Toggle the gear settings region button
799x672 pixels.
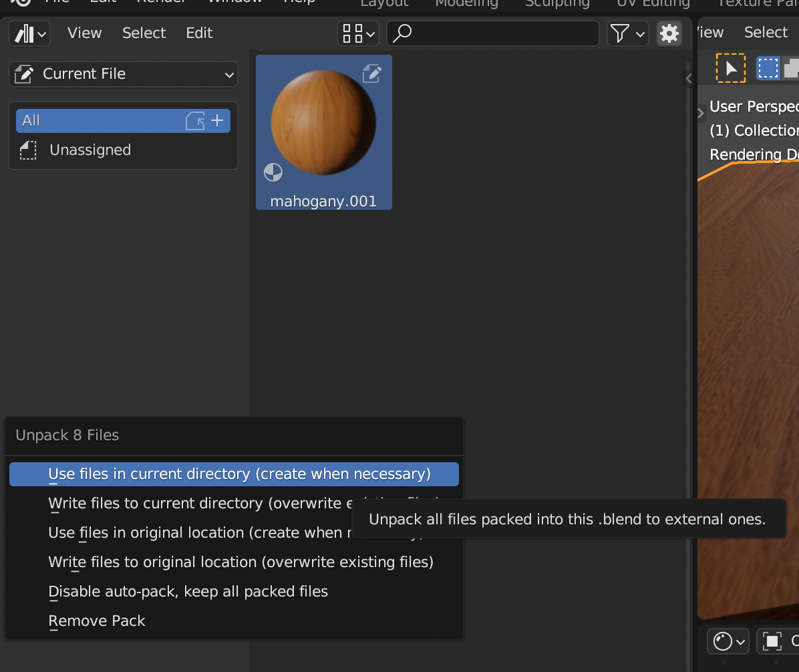click(x=669, y=33)
